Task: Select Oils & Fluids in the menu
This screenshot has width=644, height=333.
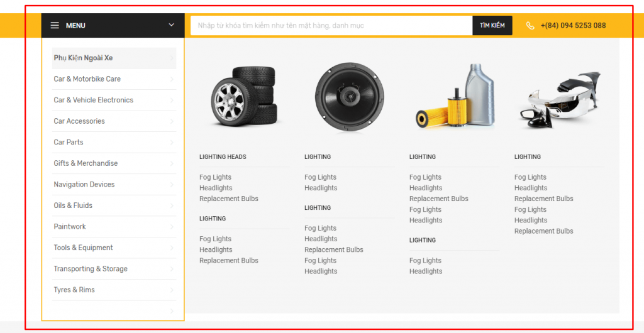Action: coord(73,205)
